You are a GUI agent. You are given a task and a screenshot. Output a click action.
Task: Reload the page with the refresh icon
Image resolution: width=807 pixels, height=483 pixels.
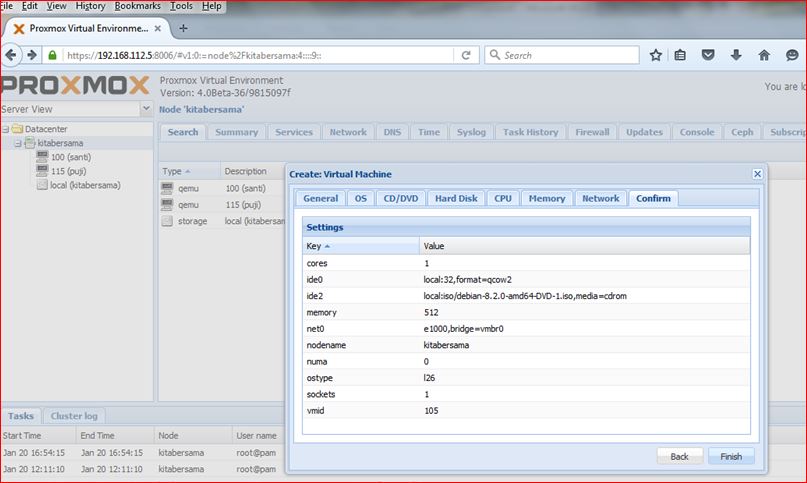(x=466, y=55)
